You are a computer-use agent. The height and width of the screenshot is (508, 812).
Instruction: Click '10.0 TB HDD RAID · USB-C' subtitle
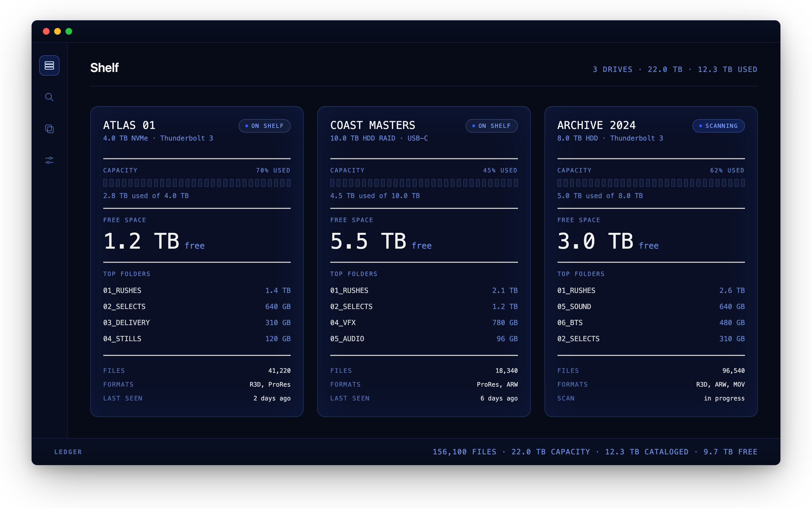tap(379, 138)
